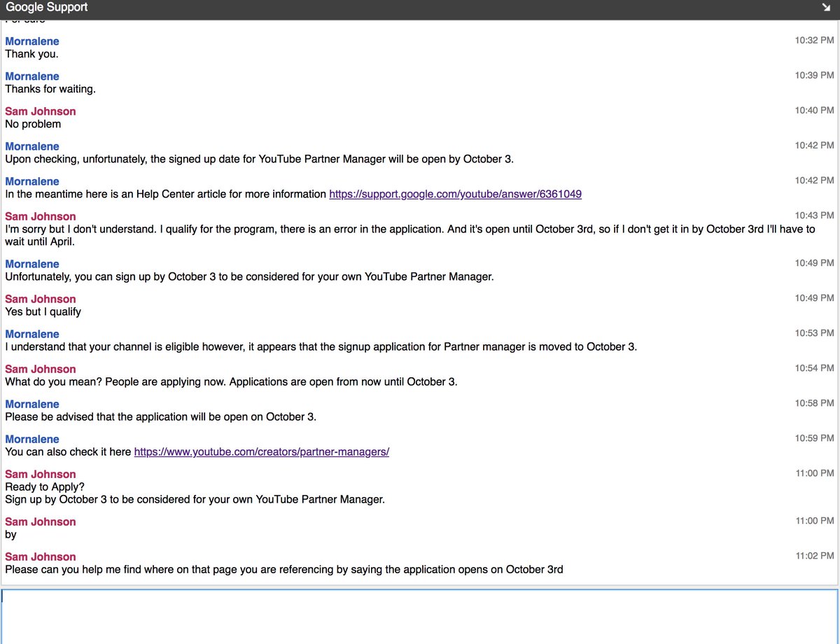Click message 'I understand that your channel is eligible'

coord(321,346)
